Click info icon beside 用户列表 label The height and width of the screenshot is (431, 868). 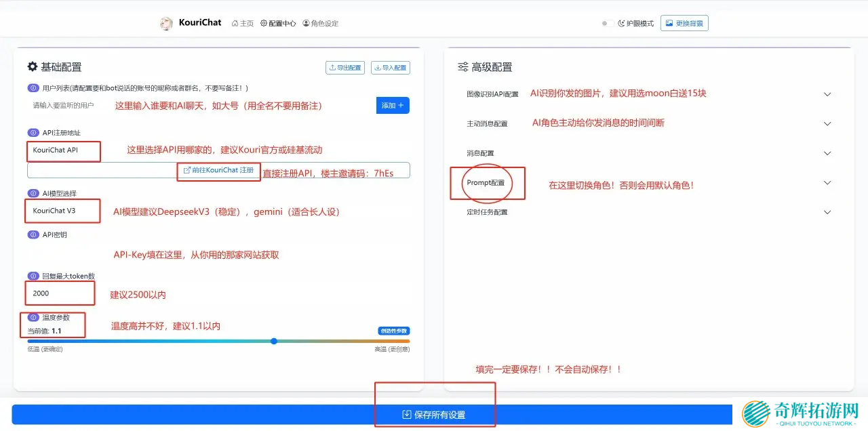[x=33, y=88]
